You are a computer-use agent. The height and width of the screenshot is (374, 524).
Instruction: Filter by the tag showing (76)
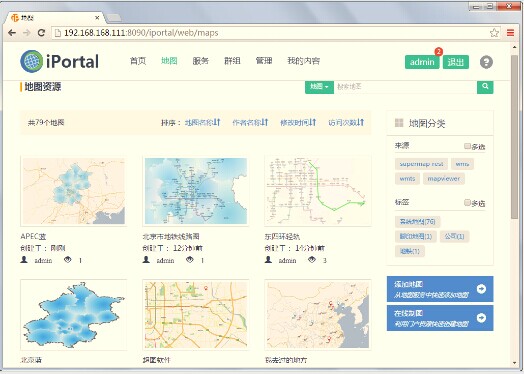pos(417,222)
